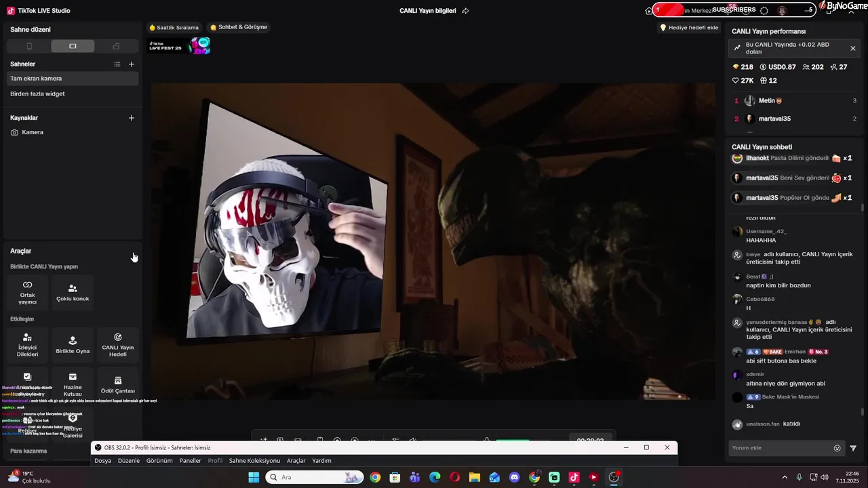Screen dimensions: 868x488
Task: Click the martaval35 Beni Sev gift message
Action: 792,178
